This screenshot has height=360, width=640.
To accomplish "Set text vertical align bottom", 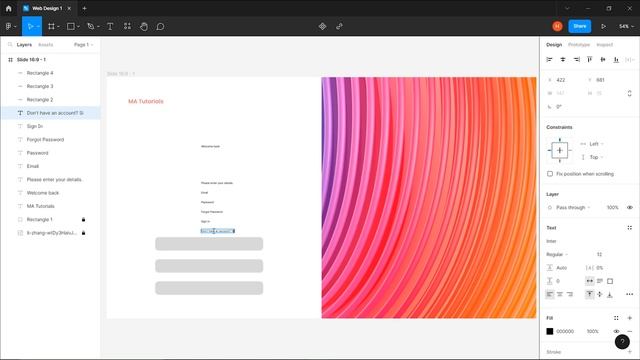I will 610,294.
